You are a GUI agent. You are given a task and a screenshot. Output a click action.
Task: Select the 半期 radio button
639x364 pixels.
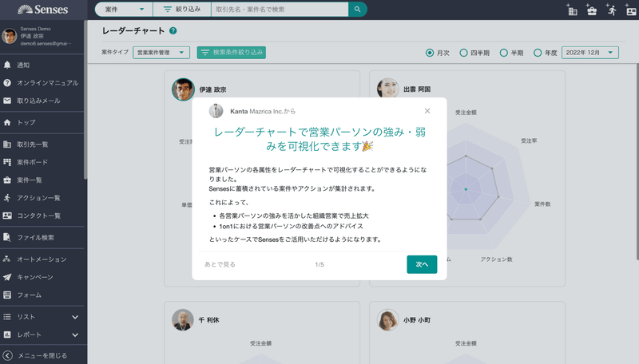click(x=504, y=53)
